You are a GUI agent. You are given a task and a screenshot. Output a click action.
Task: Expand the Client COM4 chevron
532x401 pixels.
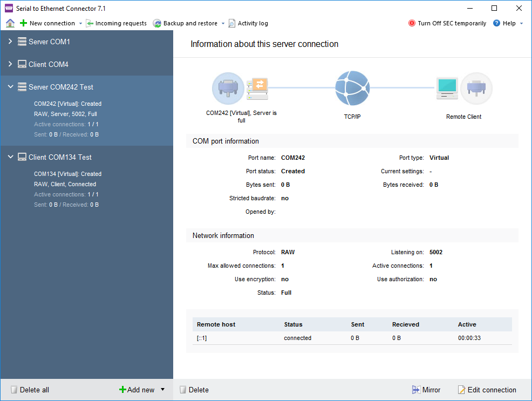point(10,64)
